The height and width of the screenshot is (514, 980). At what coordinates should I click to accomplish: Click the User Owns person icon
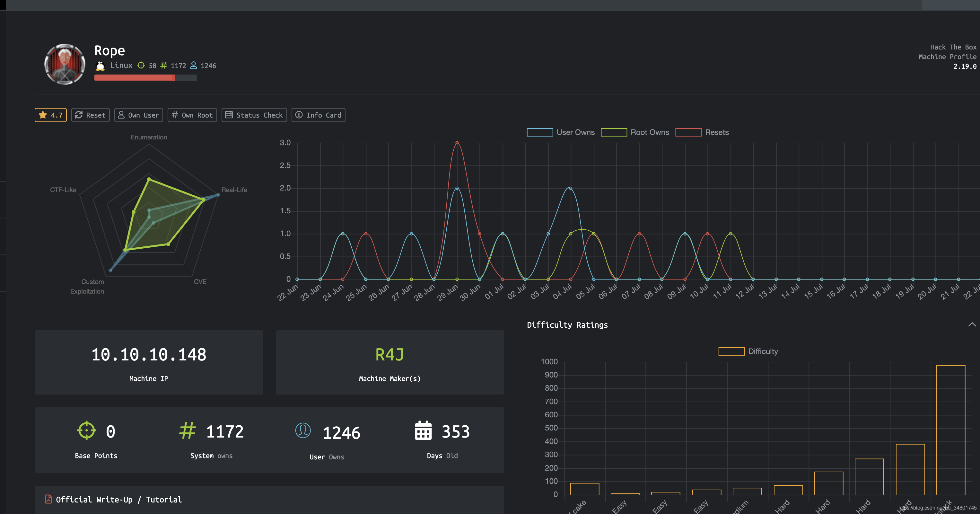(303, 430)
